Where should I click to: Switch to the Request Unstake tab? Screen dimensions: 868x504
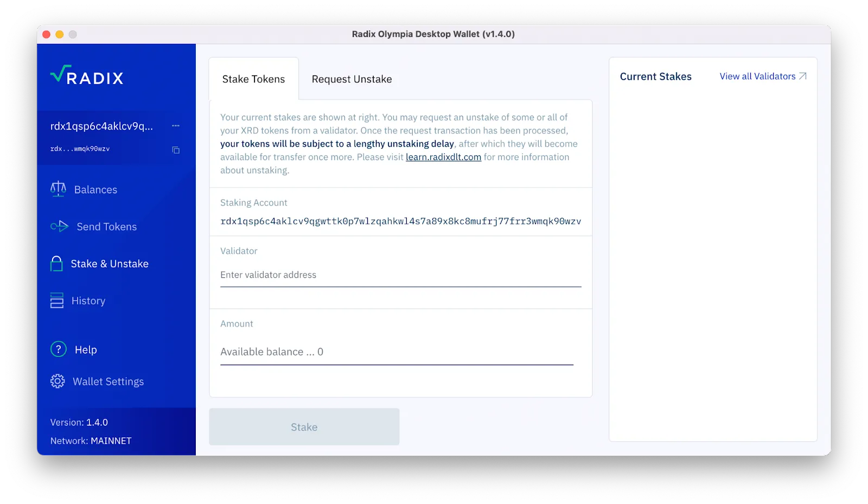352,79
